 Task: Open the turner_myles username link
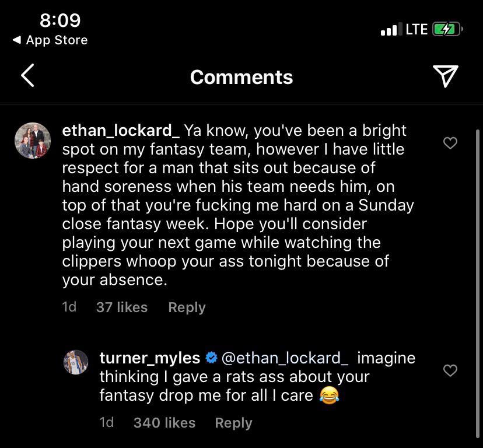click(150, 358)
